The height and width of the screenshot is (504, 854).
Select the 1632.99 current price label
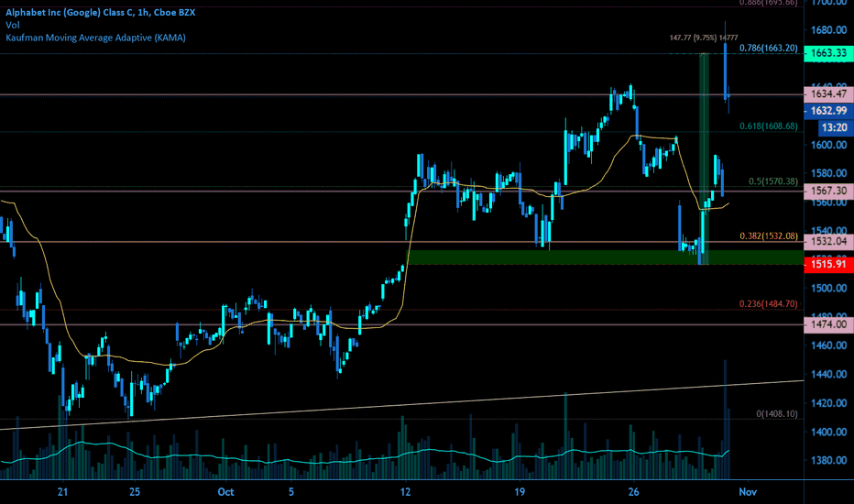click(x=829, y=111)
